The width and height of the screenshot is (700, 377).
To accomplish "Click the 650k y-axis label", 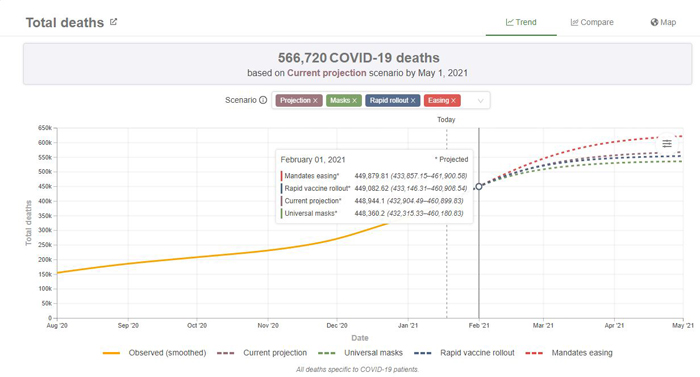I will click(45, 128).
